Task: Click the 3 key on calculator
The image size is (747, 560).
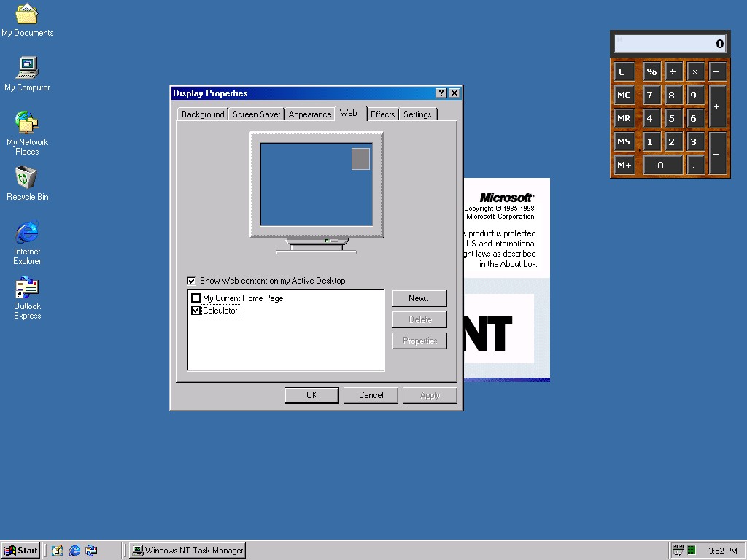Action: pos(694,141)
